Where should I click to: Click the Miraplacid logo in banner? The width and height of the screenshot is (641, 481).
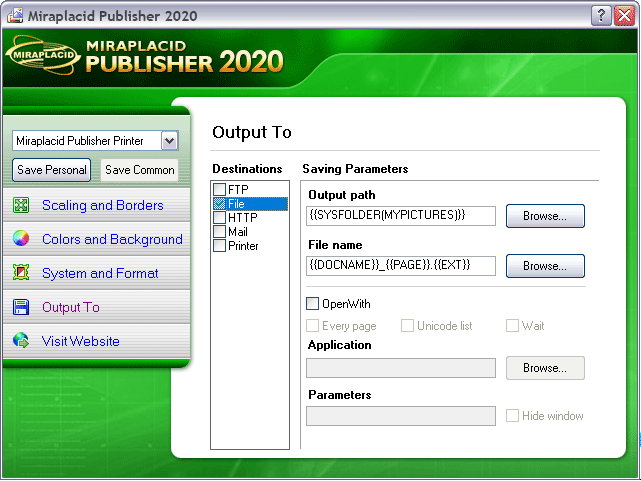43,55
